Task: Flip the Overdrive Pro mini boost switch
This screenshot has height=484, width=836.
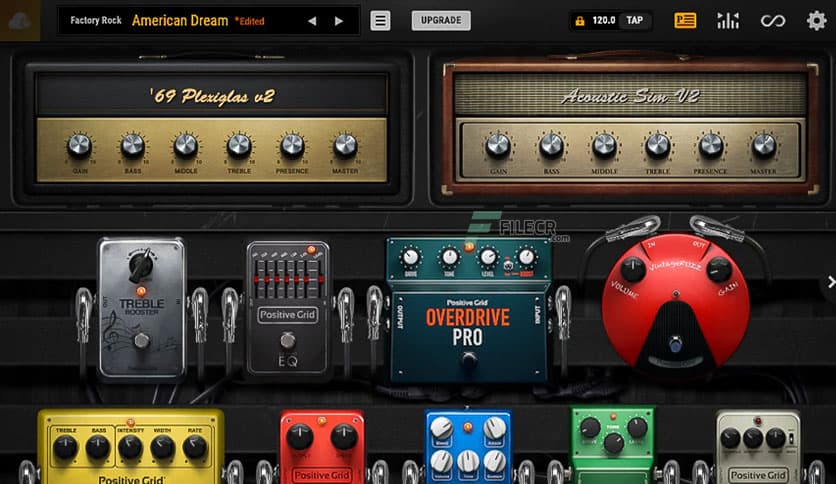Action: point(508,265)
